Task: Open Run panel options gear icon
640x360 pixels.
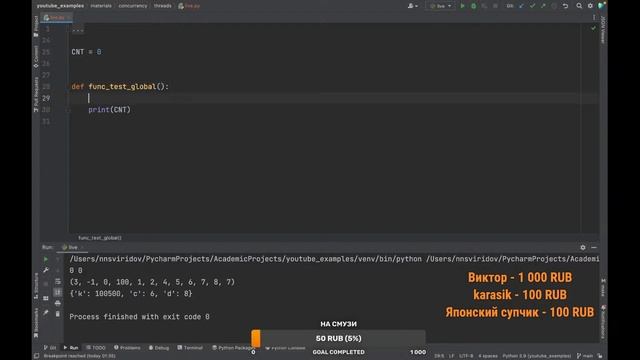Action: pyautogui.click(x=583, y=247)
